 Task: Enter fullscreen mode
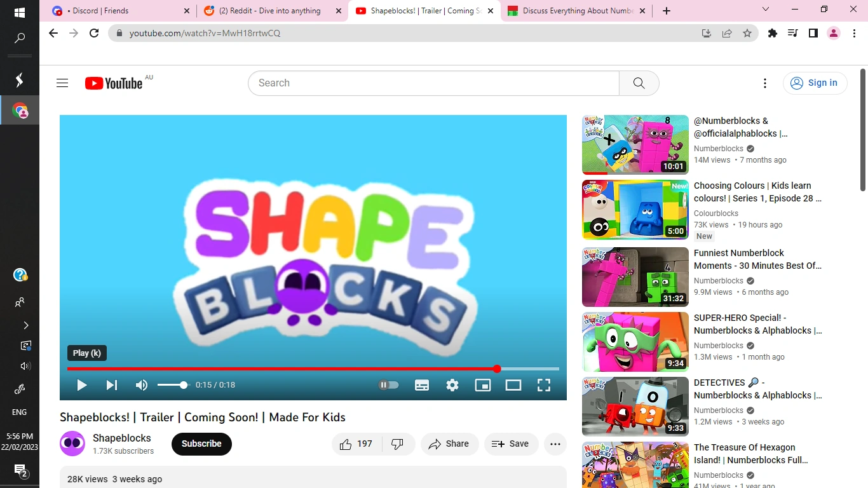[543, 384]
